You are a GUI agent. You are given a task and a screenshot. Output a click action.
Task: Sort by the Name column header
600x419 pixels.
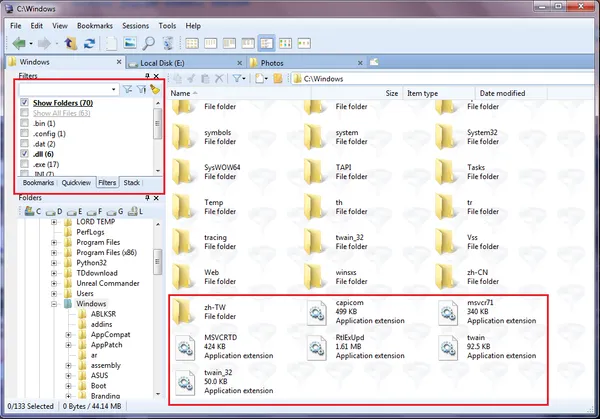click(x=241, y=93)
